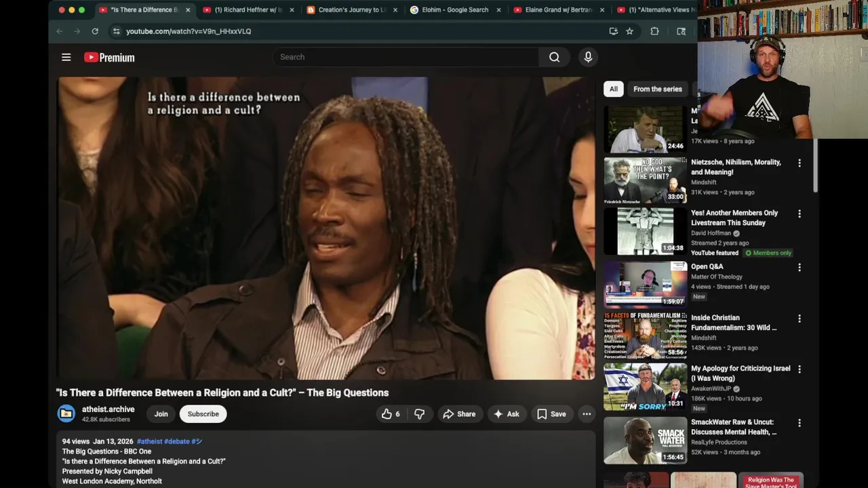Open options for My Apology for Criticizing Israel
The image size is (868, 488).
tap(799, 369)
